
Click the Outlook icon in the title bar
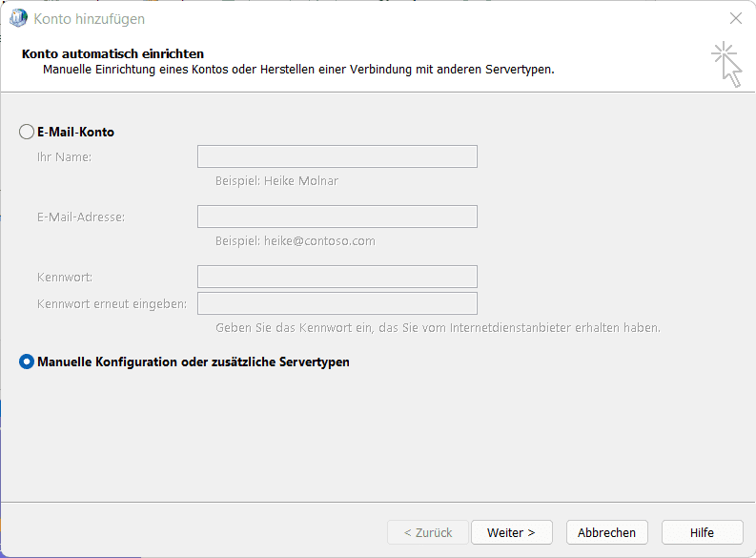pos(18,18)
